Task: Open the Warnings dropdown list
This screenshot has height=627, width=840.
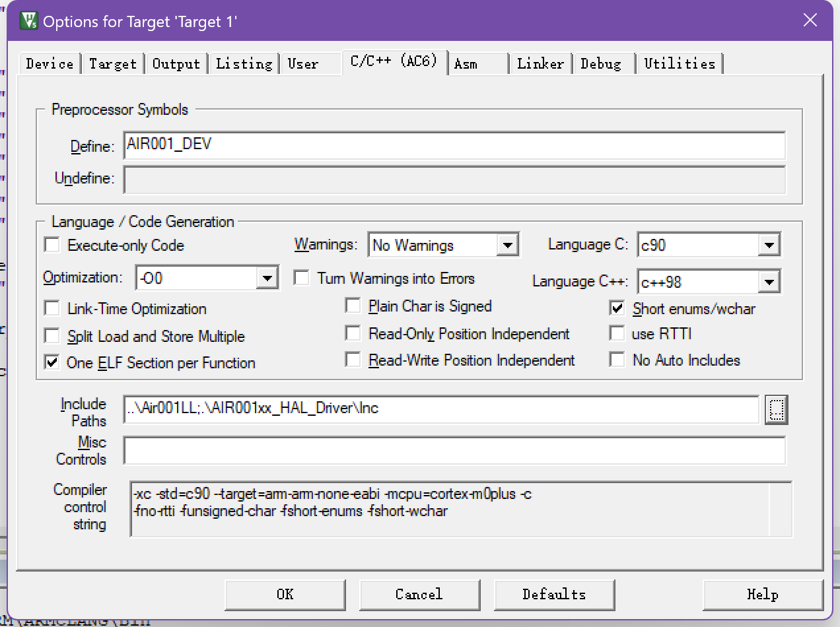Action: point(507,246)
